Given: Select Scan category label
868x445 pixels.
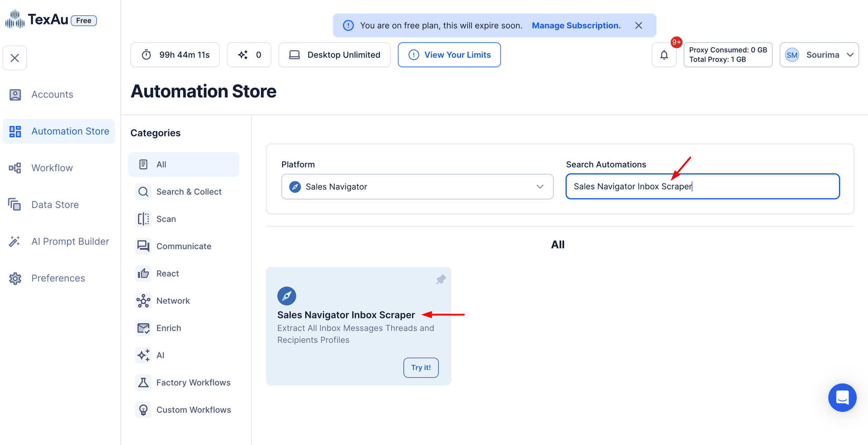Looking at the screenshot, I should pos(166,219).
